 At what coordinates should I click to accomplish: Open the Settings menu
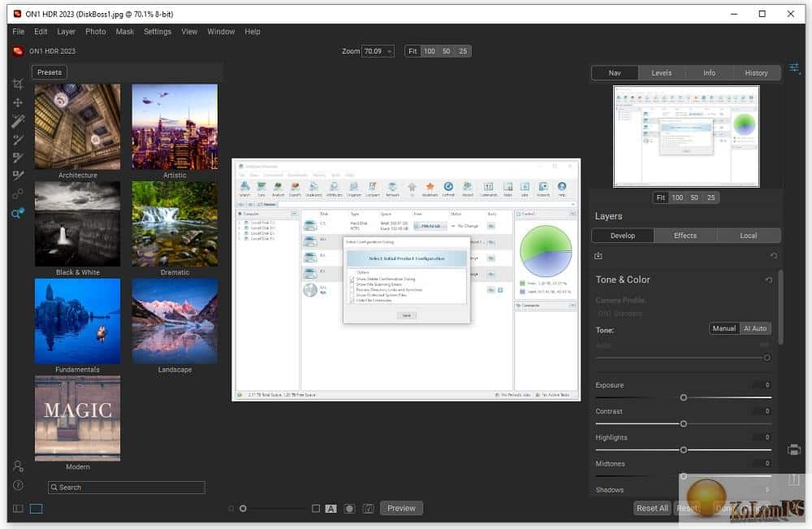[158, 32]
